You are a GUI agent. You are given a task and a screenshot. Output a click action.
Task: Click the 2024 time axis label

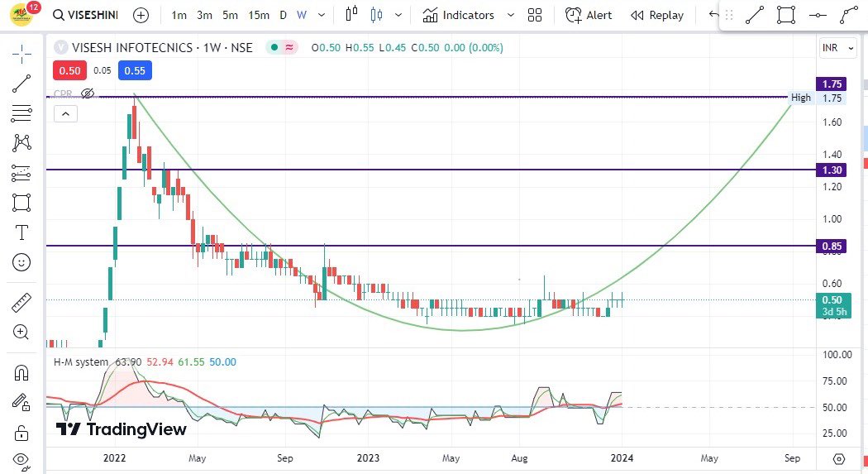pos(622,458)
